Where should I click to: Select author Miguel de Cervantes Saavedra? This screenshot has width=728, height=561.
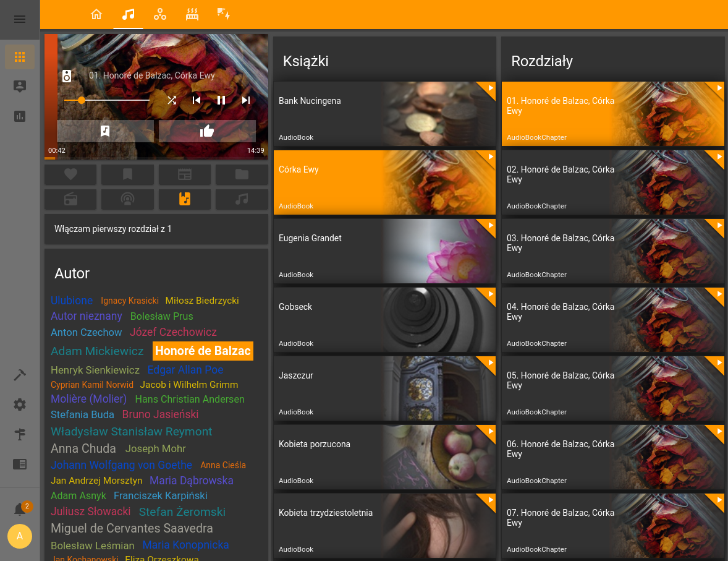tap(132, 528)
